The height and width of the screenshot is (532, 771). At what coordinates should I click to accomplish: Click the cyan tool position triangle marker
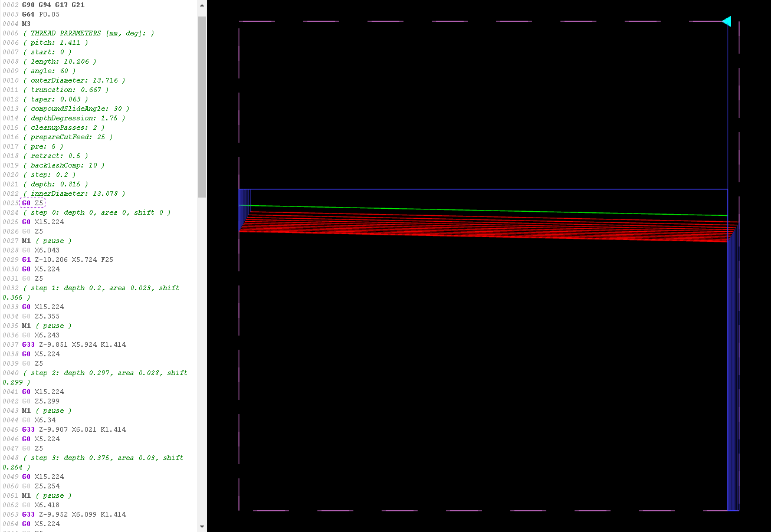[727, 22]
